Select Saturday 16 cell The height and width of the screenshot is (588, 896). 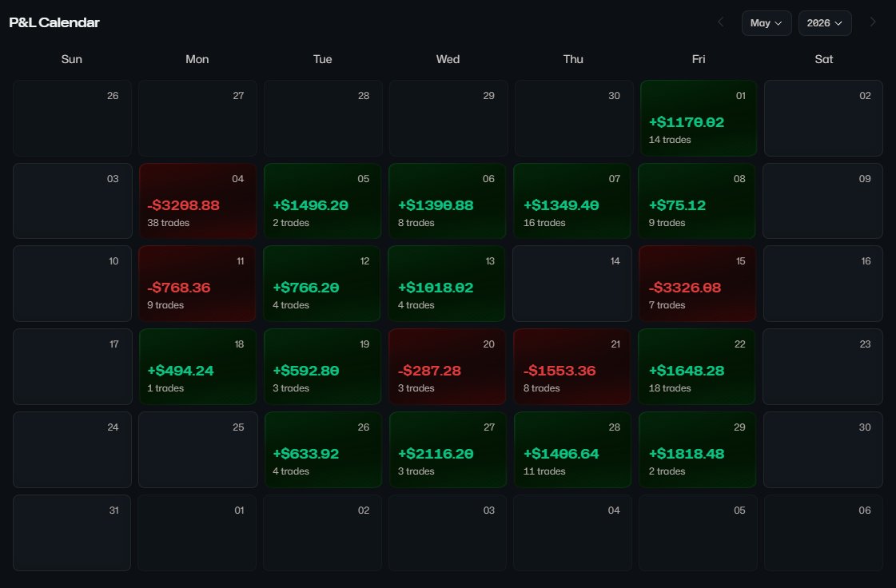[823, 284]
